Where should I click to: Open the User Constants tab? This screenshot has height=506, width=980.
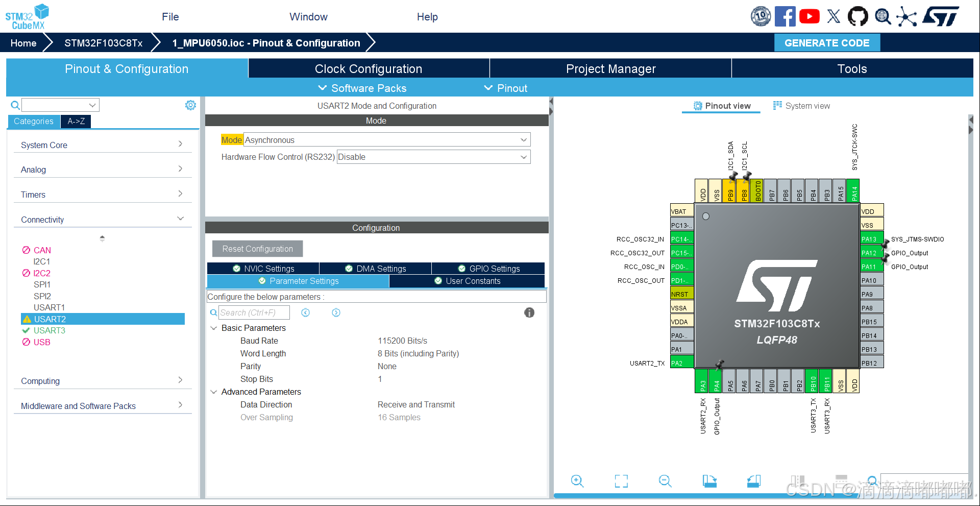point(467,281)
